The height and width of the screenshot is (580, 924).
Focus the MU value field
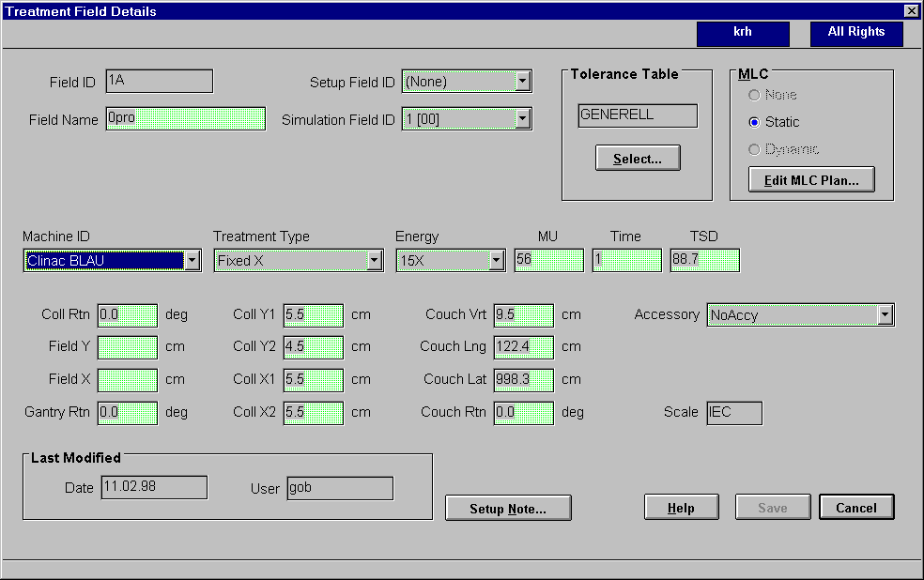pos(548,261)
